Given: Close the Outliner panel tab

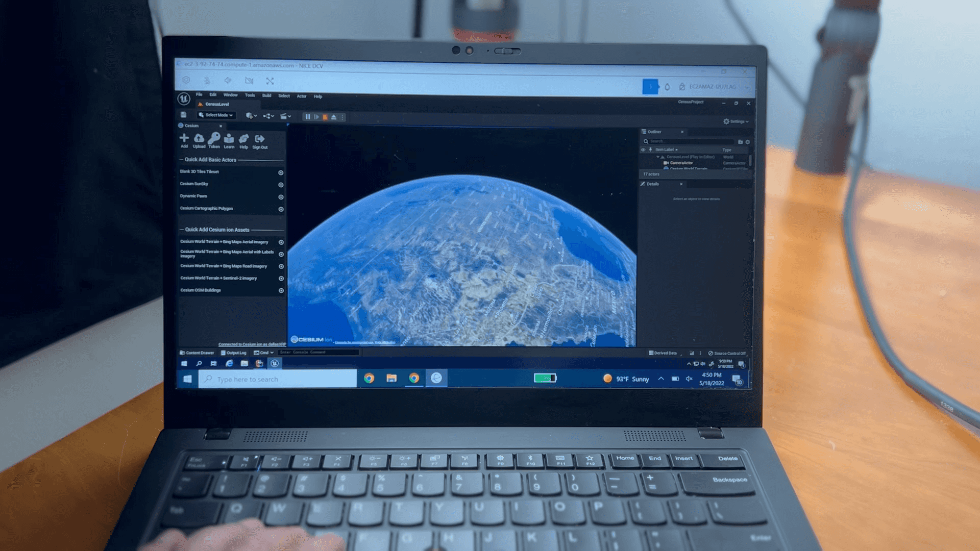Looking at the screenshot, I should pos(682,132).
